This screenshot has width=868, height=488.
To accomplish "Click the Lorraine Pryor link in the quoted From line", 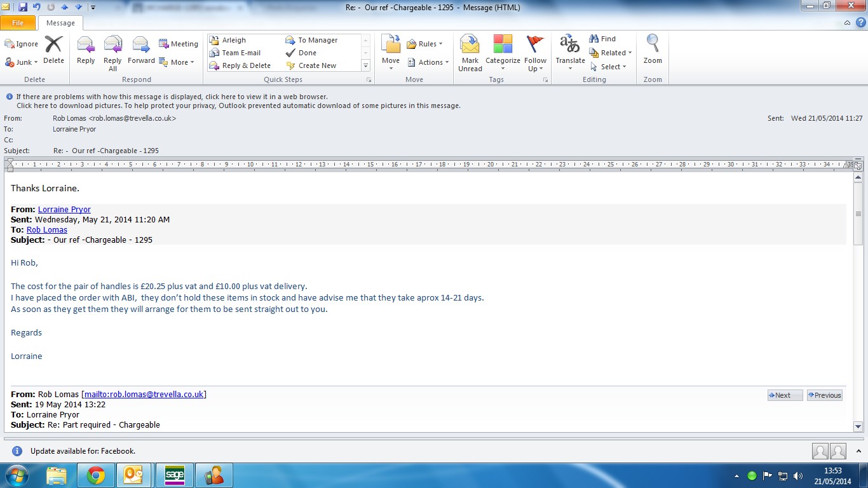I will coord(64,209).
